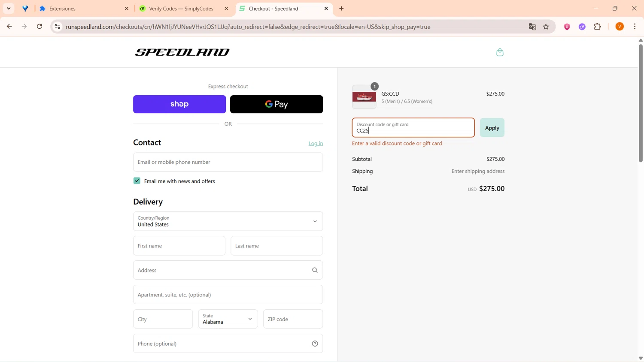The height and width of the screenshot is (362, 644).
Task: Show phone number help question icon
Action: [315, 344]
